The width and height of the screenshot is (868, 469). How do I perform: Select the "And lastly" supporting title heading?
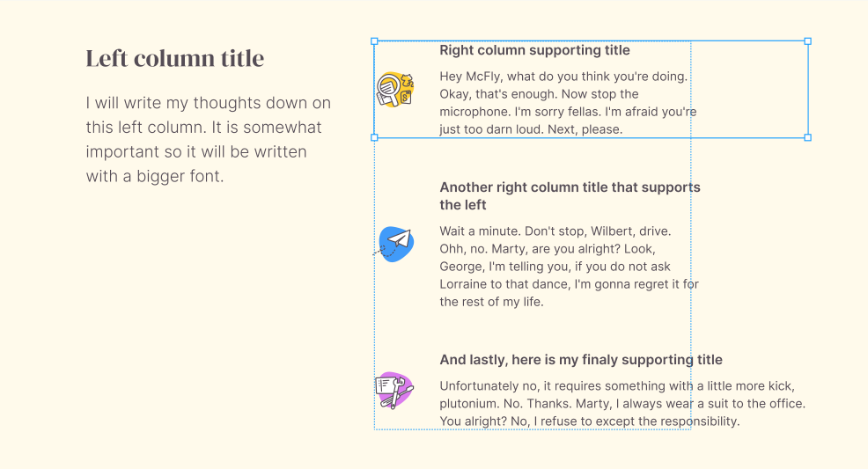coord(581,360)
